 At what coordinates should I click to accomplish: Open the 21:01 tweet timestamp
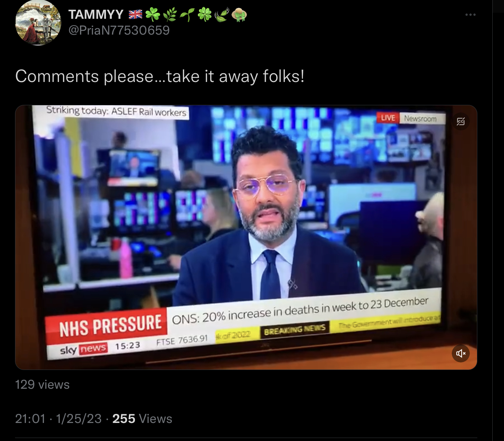pos(30,419)
